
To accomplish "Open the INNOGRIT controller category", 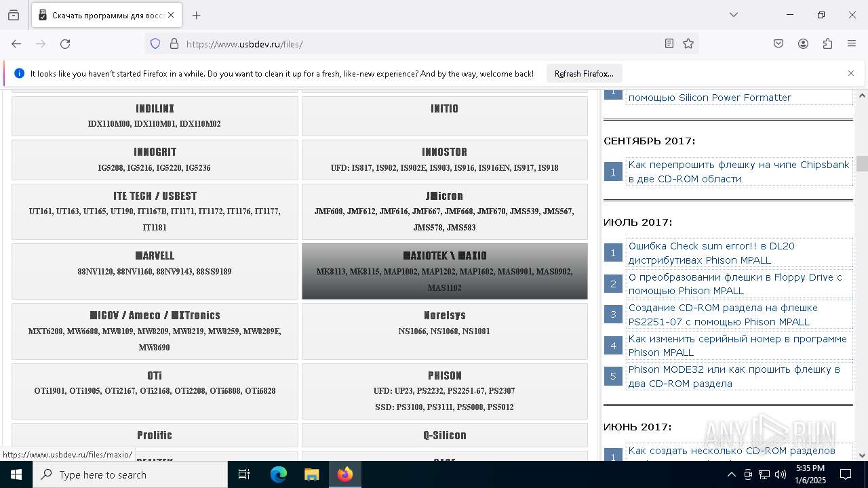I will point(155,160).
